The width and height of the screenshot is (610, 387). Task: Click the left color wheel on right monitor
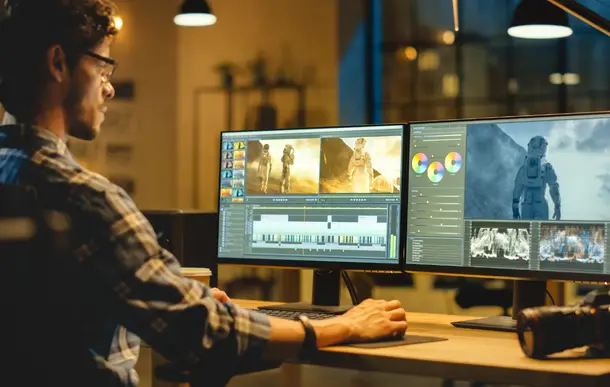click(x=420, y=163)
